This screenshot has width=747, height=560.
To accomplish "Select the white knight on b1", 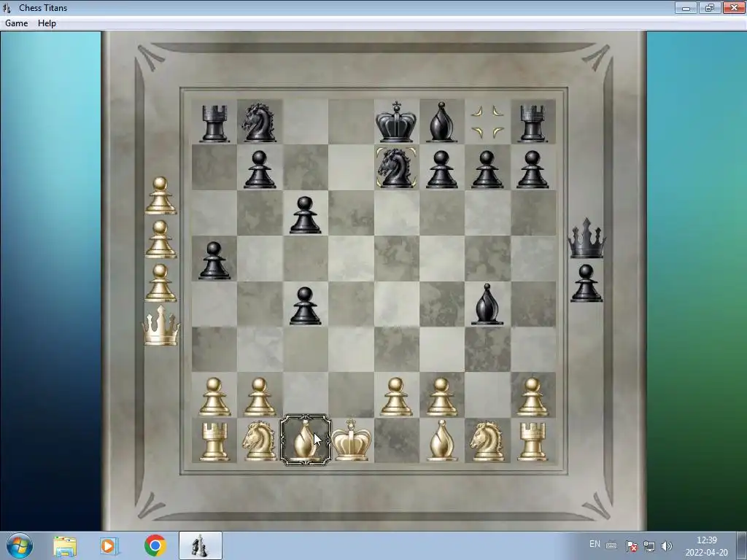I will (x=259, y=441).
